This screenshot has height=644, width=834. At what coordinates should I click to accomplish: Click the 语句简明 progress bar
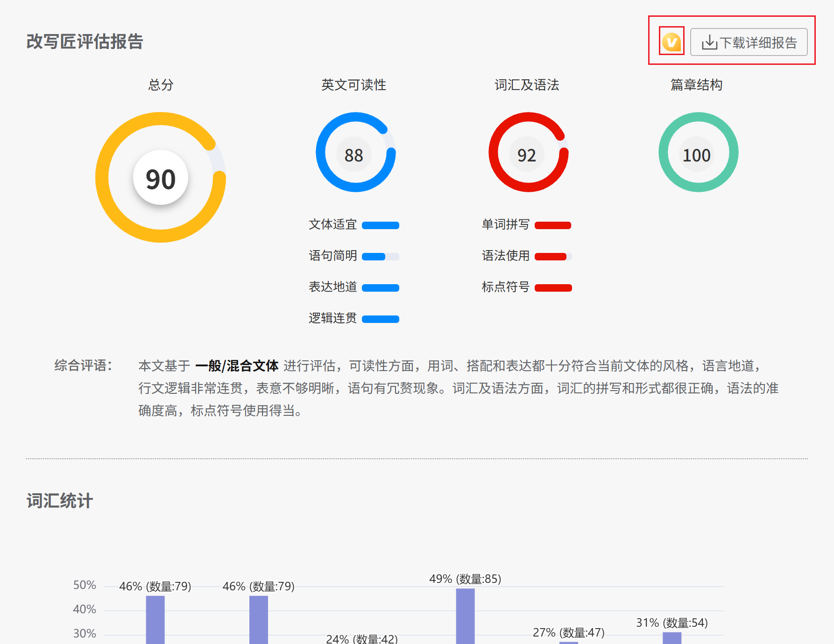coord(381,257)
